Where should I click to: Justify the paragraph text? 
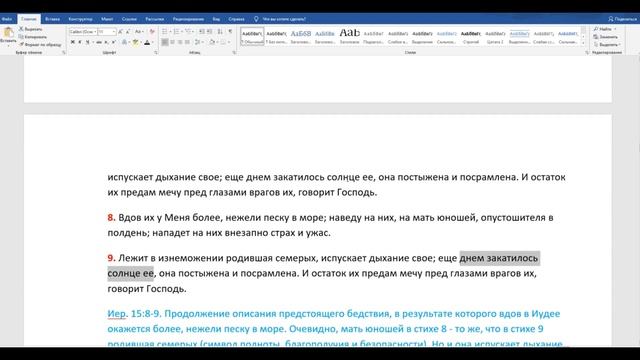click(x=187, y=42)
